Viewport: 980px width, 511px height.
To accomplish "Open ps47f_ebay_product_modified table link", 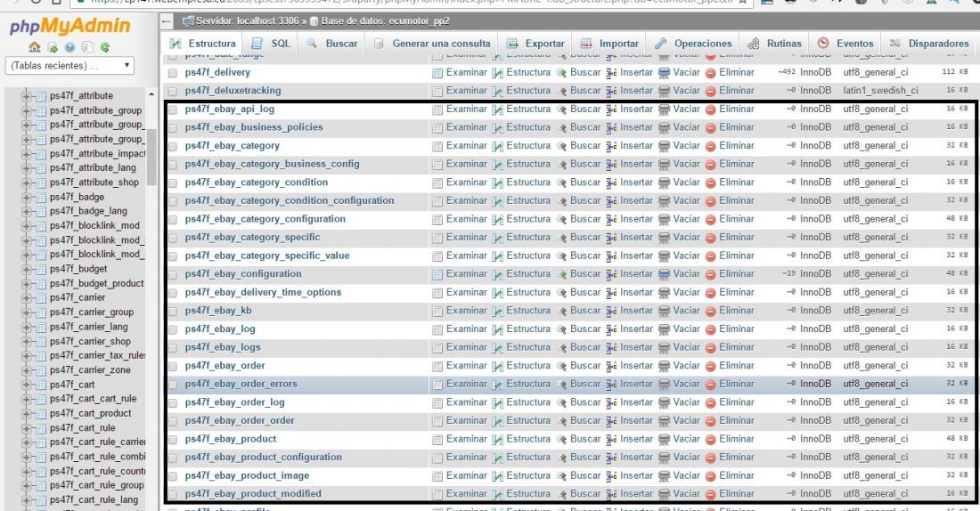I will (x=253, y=493).
